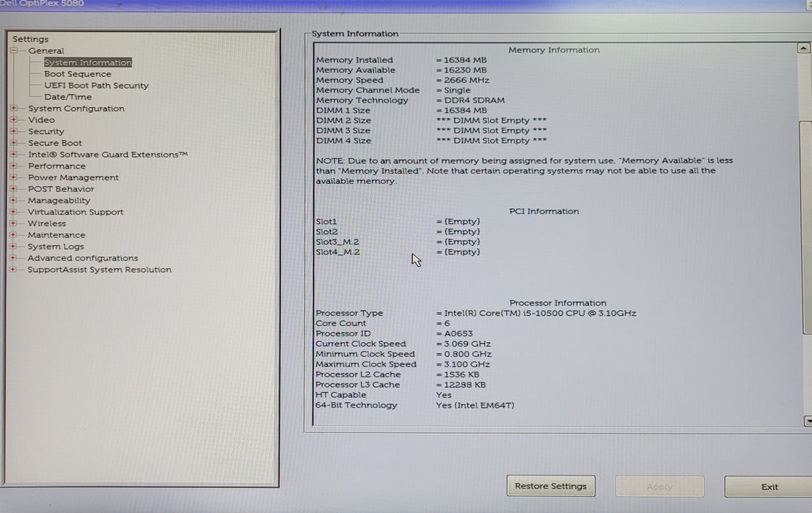Expand the Wireless node

tap(14, 224)
